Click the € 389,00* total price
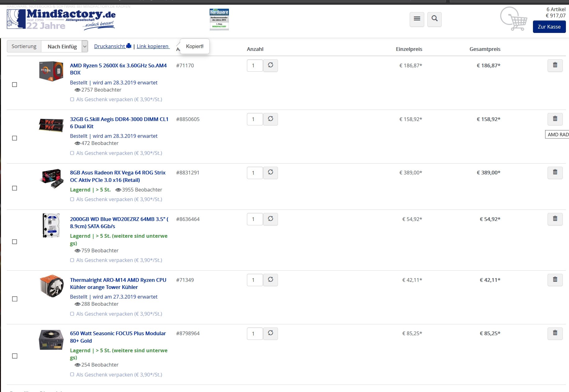 pos(489,173)
